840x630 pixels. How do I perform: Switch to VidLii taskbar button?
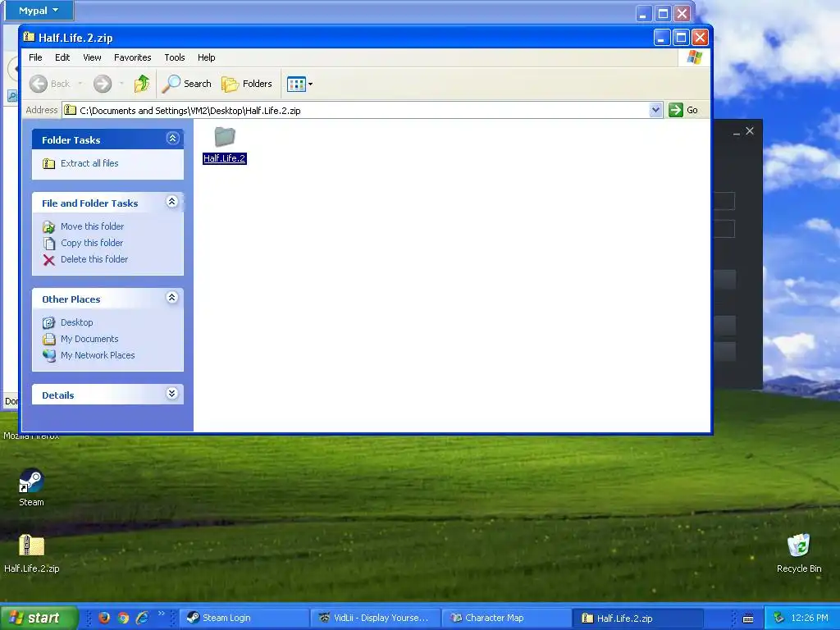coord(376,618)
